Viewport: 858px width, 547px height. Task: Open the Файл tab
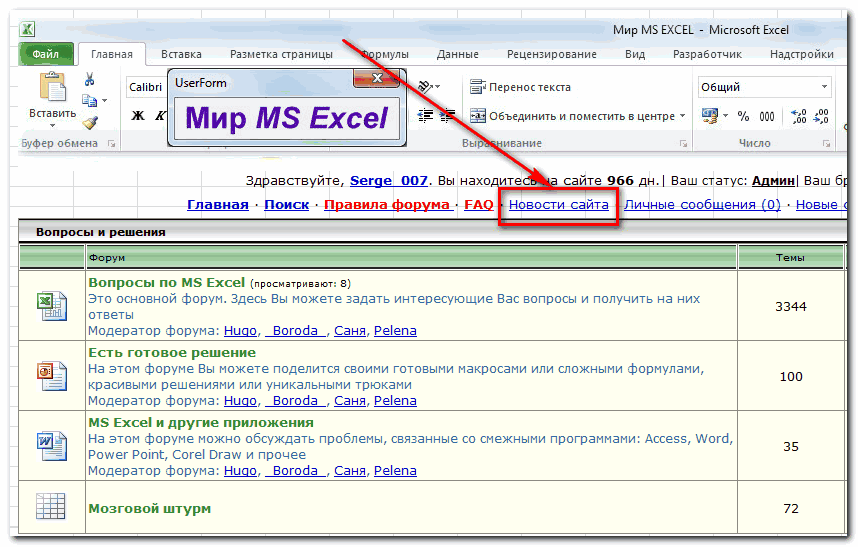(x=46, y=54)
